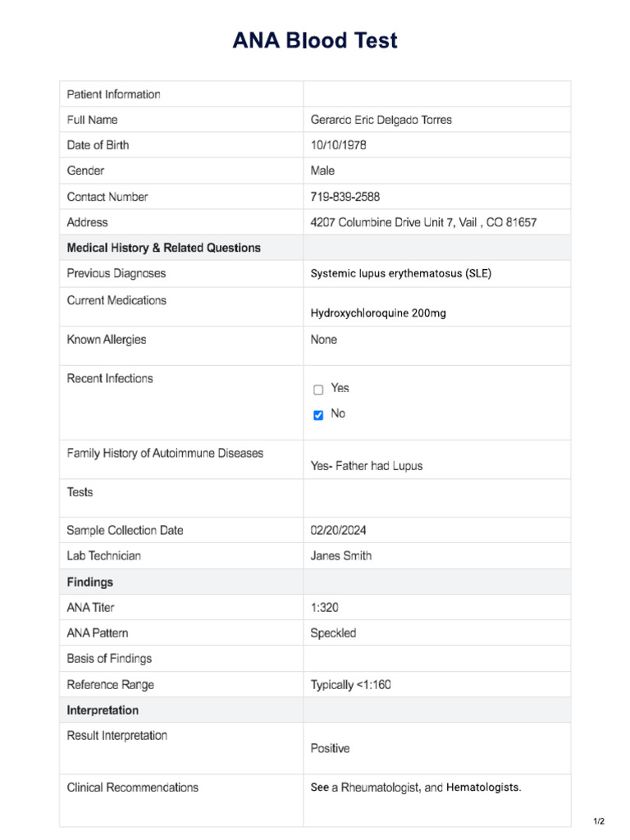Click the ANA Pattern value Speckled

tap(333, 633)
